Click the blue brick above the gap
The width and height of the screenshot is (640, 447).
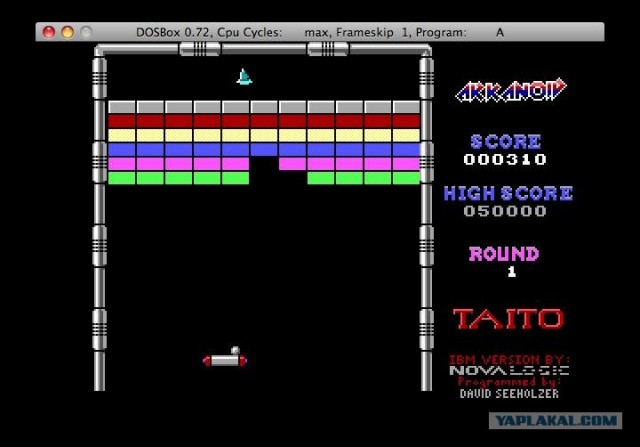point(264,149)
